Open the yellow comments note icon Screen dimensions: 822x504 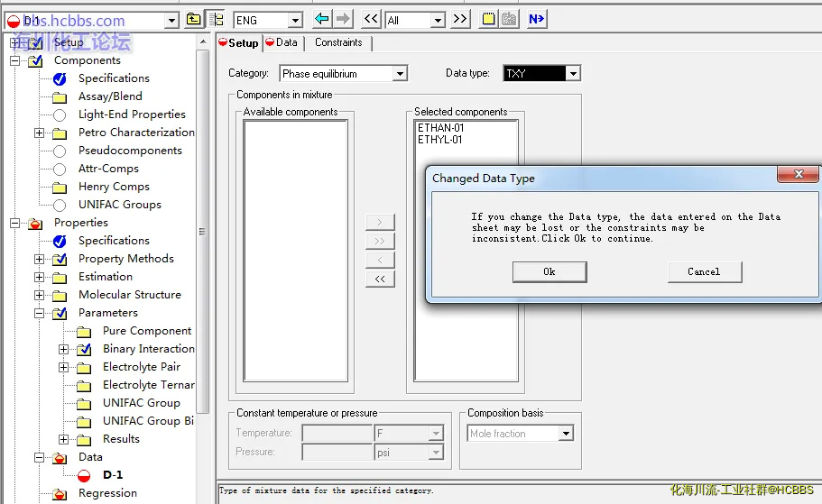(x=488, y=20)
